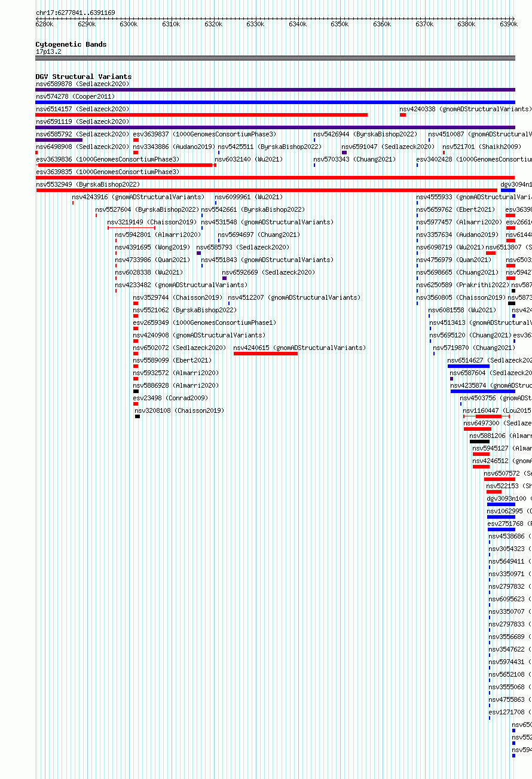Image resolution: width=532 pixels, height=779 pixels.
Task: Click nsv6250589 (Prakrithi2022) label
Action: point(463,285)
